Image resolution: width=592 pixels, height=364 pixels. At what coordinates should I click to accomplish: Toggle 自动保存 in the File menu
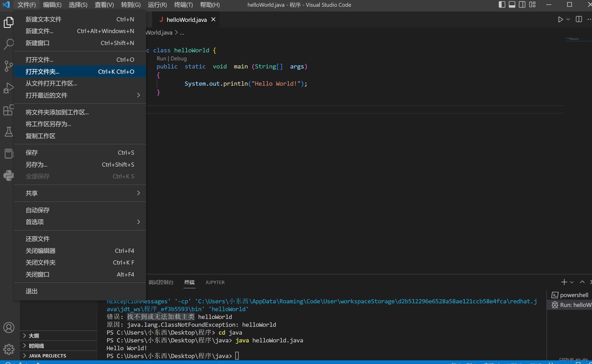coord(38,210)
